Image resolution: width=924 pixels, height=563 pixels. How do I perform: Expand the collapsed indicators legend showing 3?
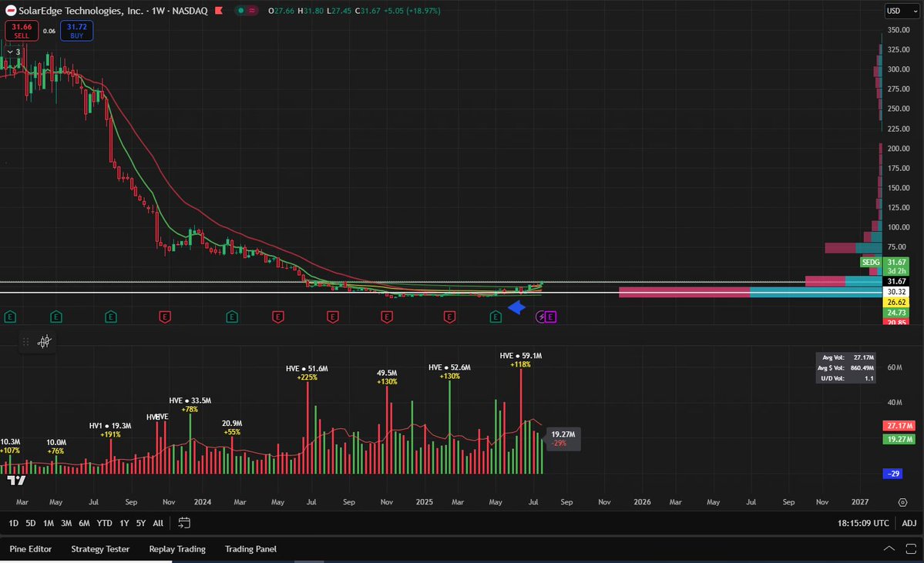pos(14,52)
